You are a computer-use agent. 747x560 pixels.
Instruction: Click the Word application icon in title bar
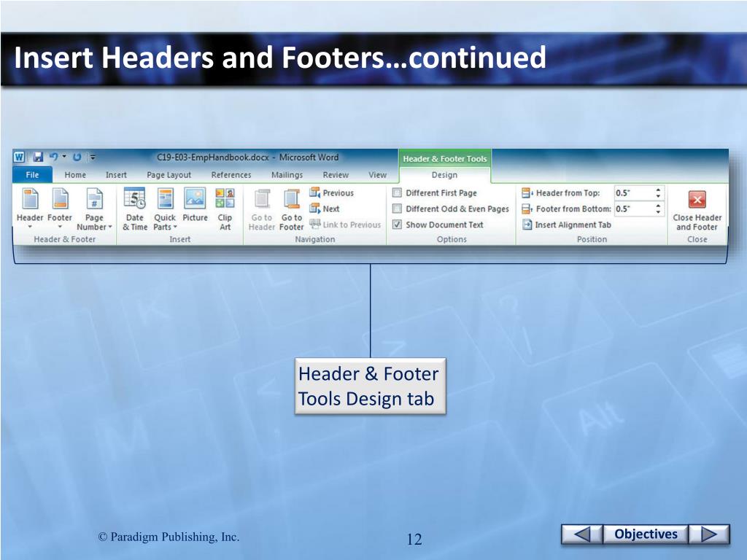(x=20, y=157)
